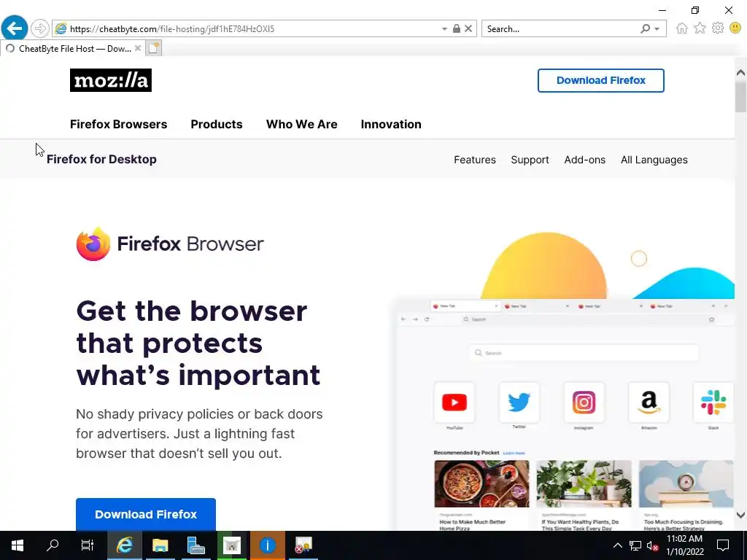Click the Firefox Browser logo

tap(169, 244)
